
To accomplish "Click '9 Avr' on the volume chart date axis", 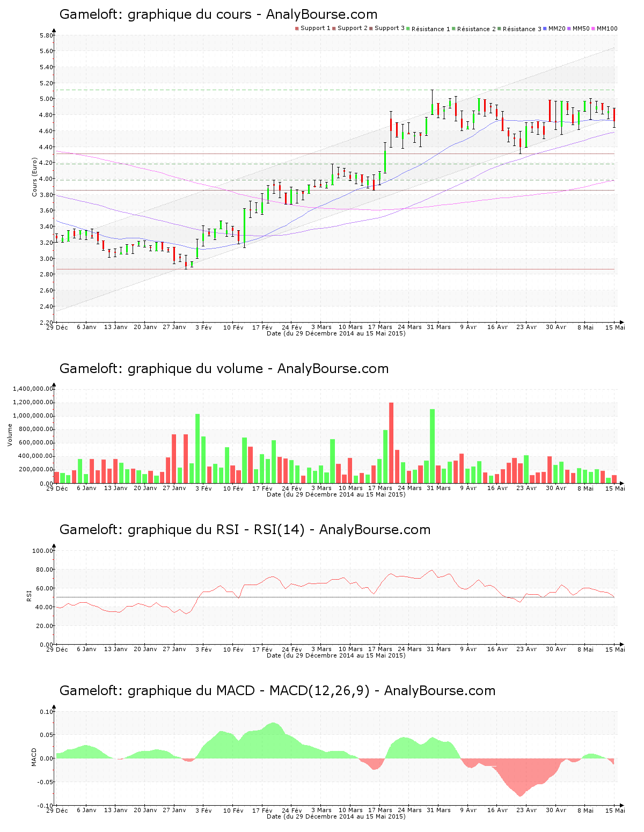I will (468, 488).
